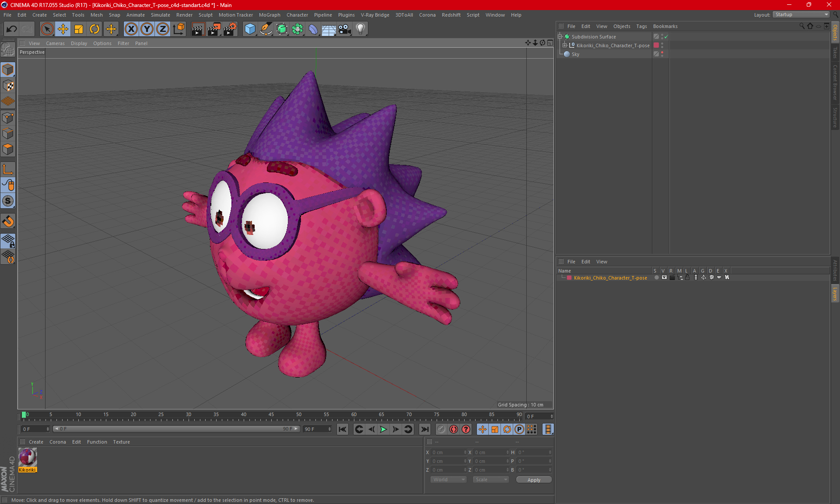
Task: Click the Apply button
Action: coord(534,480)
